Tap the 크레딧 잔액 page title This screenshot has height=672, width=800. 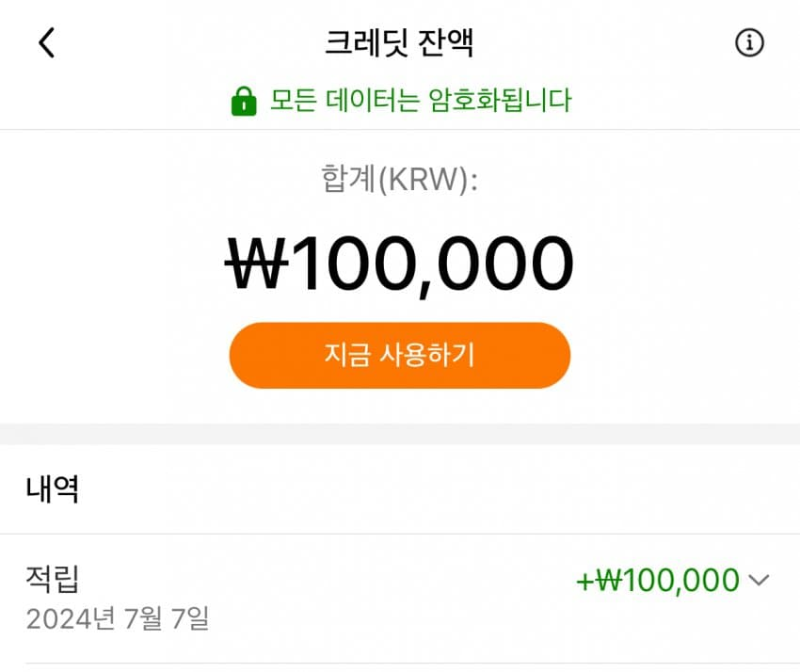coord(399,43)
